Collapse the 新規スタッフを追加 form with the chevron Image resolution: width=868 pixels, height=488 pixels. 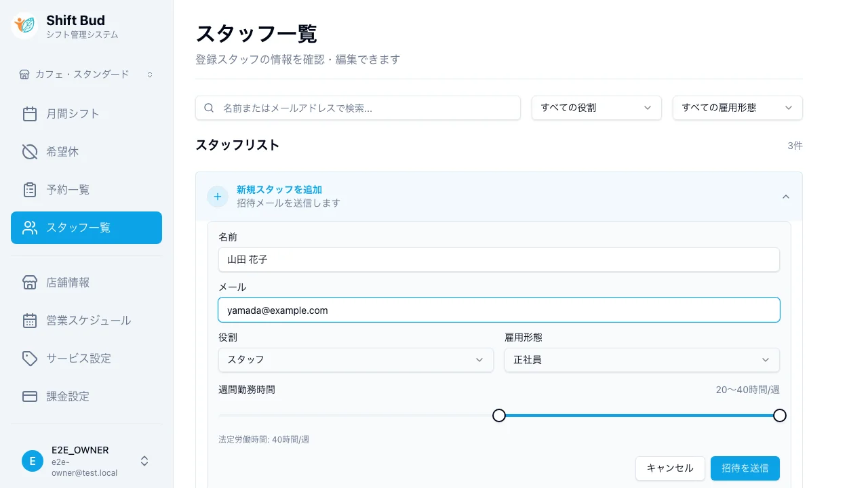click(x=785, y=197)
